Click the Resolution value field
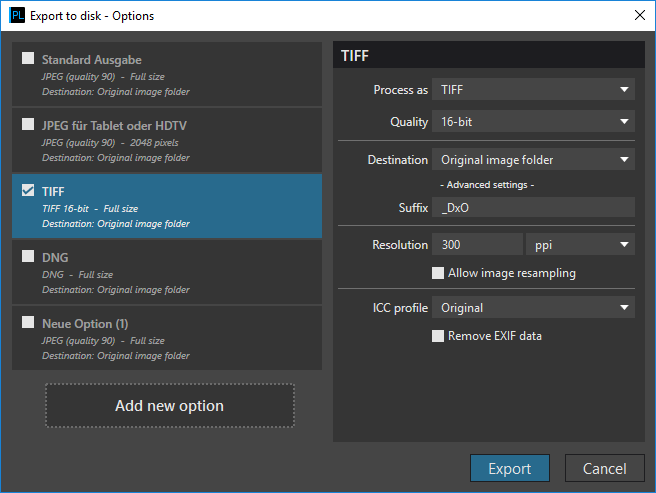Viewport: 656px width, 493px height. (x=477, y=244)
